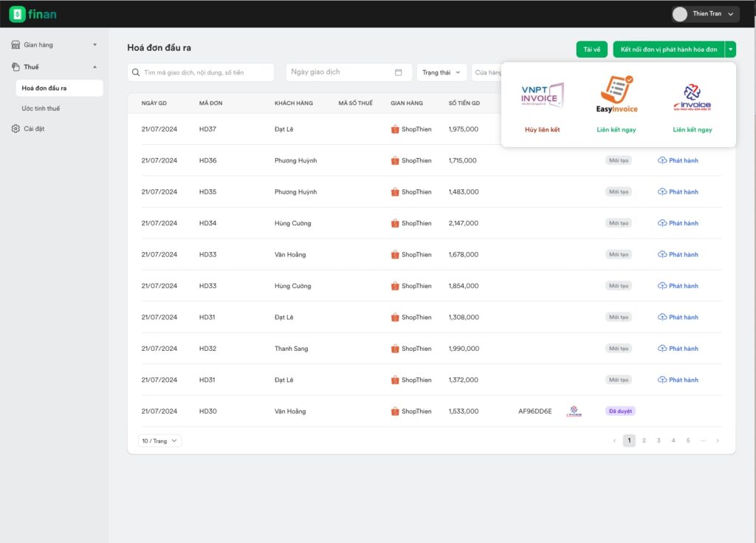Click the search magnifier icon
Viewport: 756px width, 543px height.
point(136,72)
